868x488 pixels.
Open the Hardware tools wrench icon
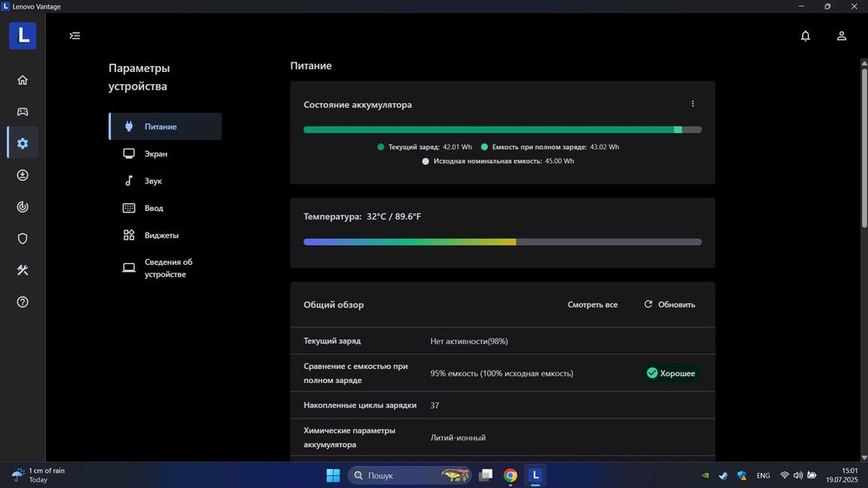(23, 270)
